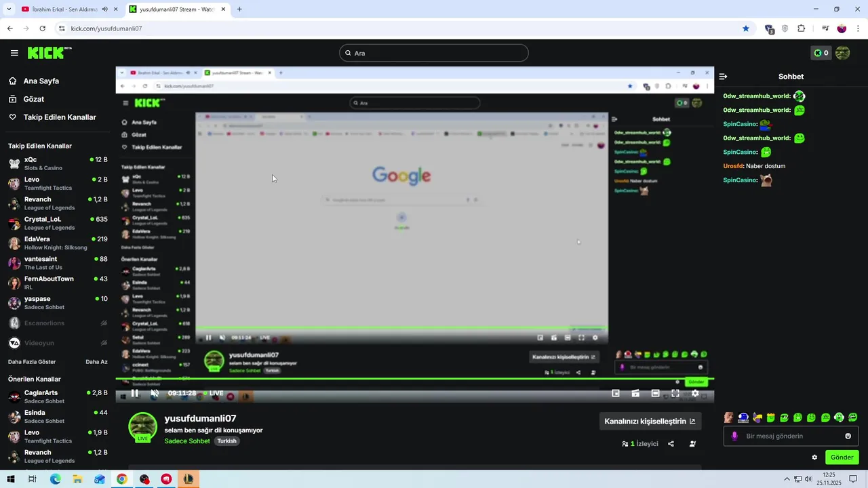Open vantesaint channel in followed list

click(x=58, y=263)
